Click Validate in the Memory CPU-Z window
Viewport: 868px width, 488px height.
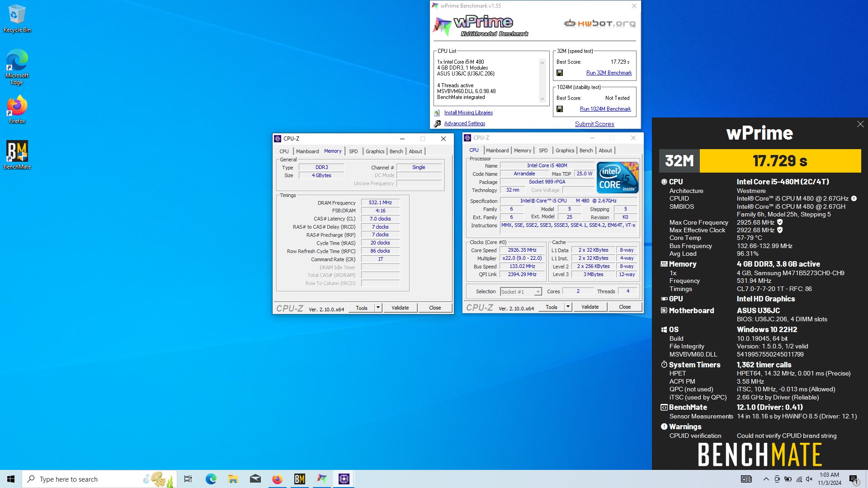tap(400, 308)
